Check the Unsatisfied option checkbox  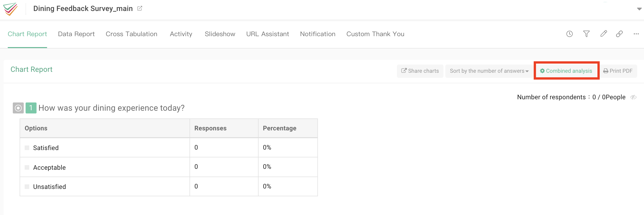[27, 186]
